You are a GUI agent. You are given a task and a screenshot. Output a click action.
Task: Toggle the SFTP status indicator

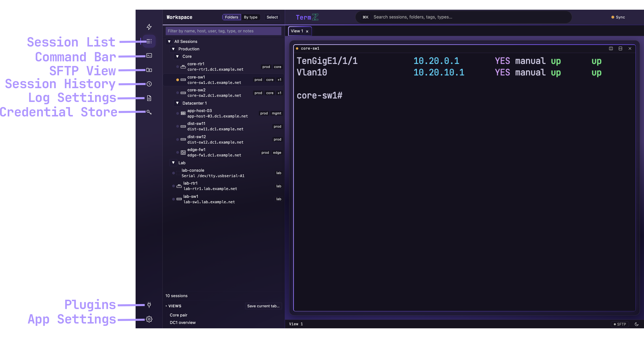620,324
